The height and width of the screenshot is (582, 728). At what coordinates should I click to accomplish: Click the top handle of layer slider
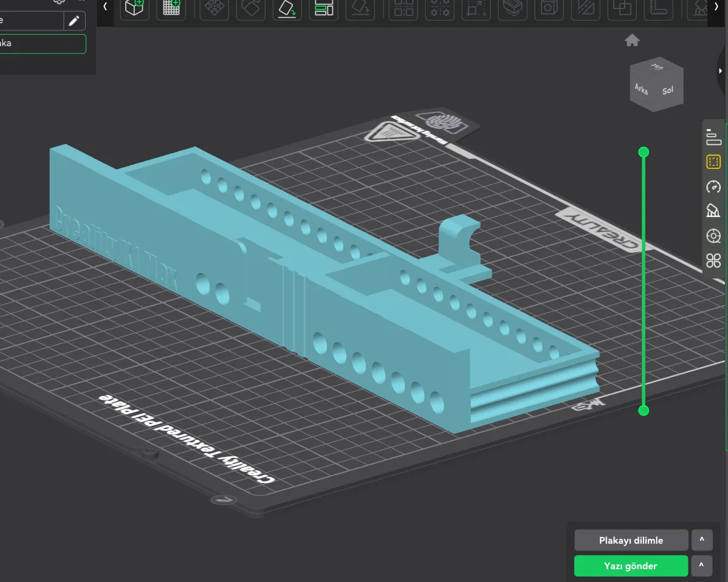[x=644, y=152]
